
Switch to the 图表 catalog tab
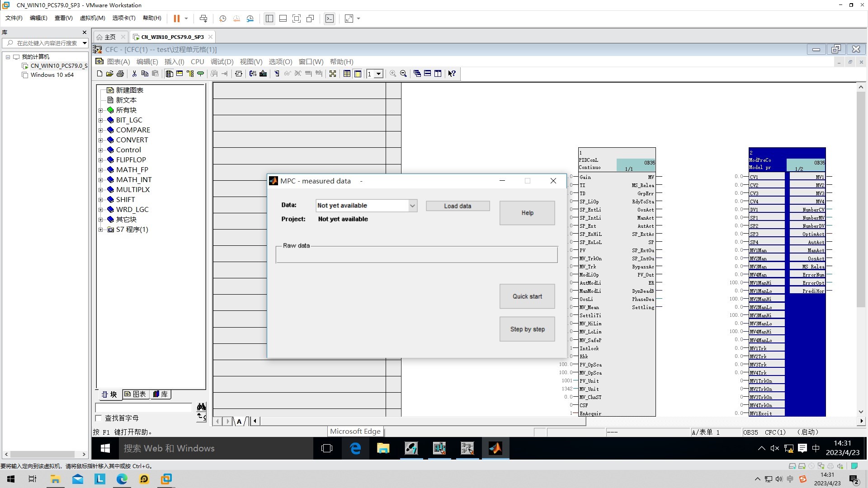pos(135,394)
